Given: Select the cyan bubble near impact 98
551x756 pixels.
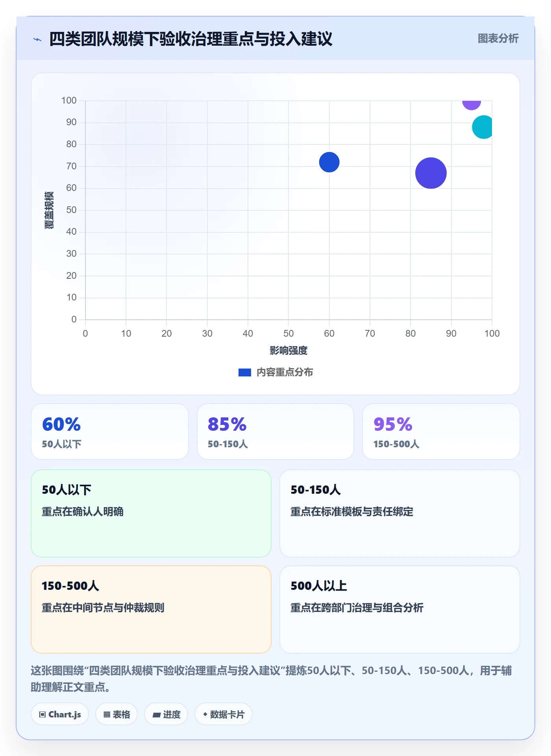Looking at the screenshot, I should 483,127.
